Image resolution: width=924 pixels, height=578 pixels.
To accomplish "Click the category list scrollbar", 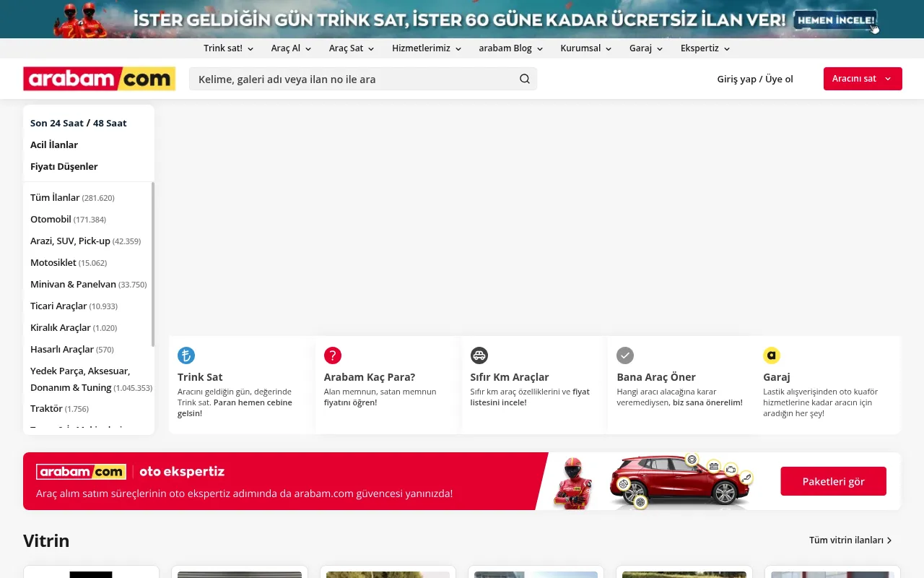I will click(x=152, y=264).
